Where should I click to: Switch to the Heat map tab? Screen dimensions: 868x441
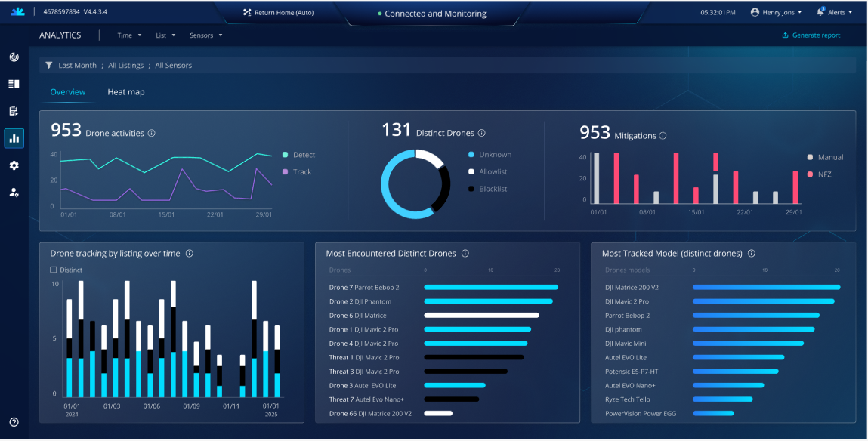(125, 92)
